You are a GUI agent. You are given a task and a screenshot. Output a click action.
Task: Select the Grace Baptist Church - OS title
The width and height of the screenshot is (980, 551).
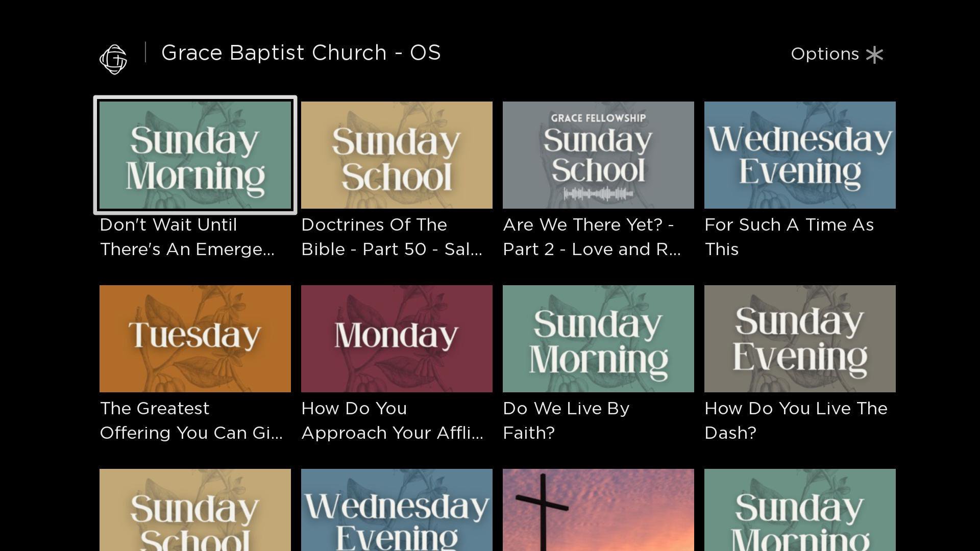[301, 53]
